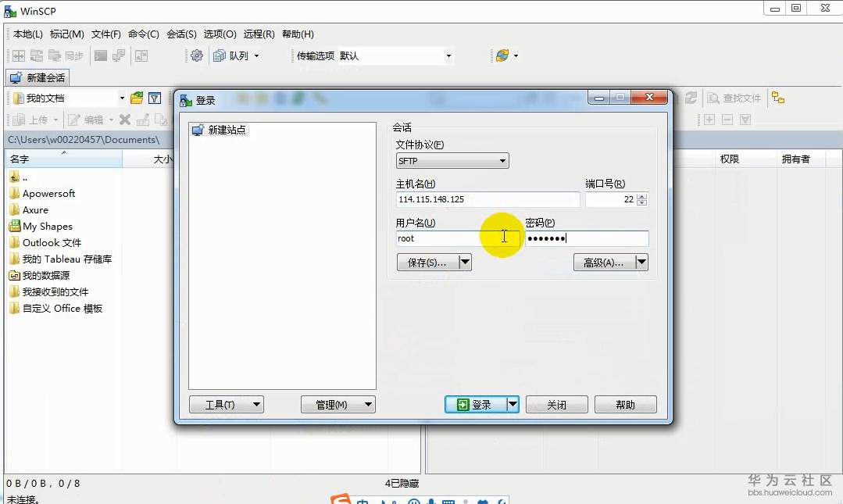The width and height of the screenshot is (843, 504).
Task: Click the 关闭 close button
Action: pyautogui.click(x=556, y=405)
